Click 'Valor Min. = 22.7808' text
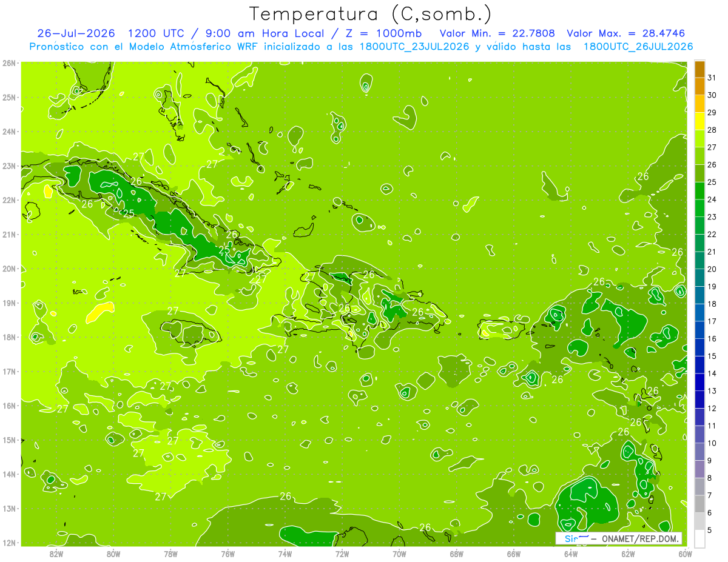This screenshot has width=728, height=562. pyautogui.click(x=497, y=33)
